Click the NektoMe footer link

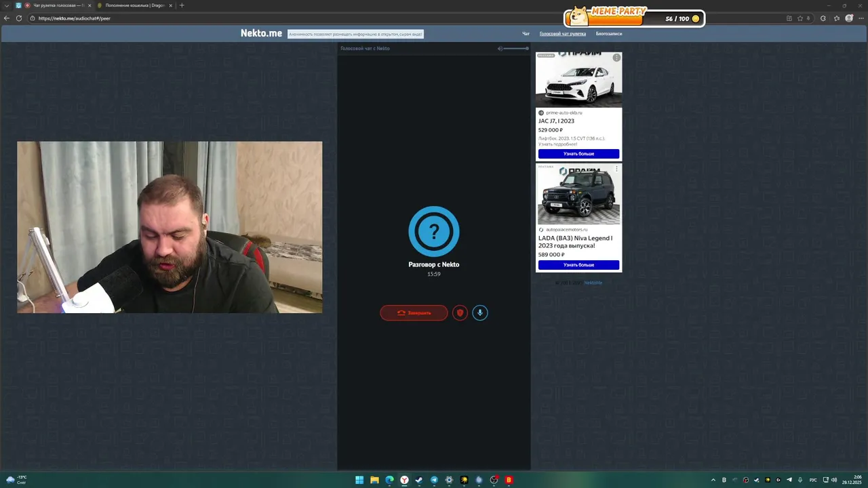coord(593,283)
